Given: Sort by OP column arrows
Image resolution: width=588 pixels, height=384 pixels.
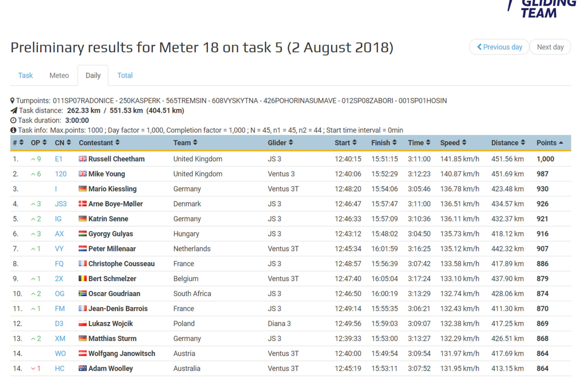Looking at the screenshot, I should [45, 143].
